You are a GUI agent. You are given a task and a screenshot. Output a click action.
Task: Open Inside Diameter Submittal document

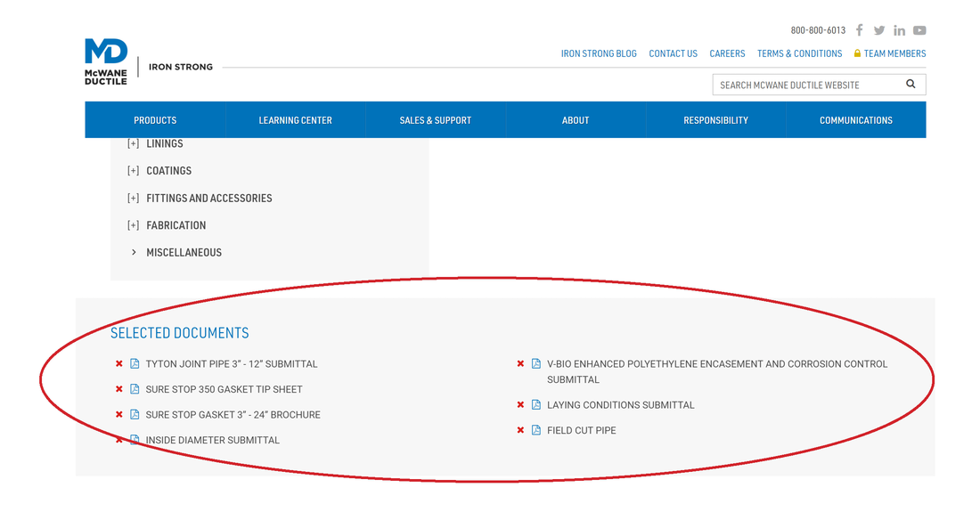[x=213, y=440]
